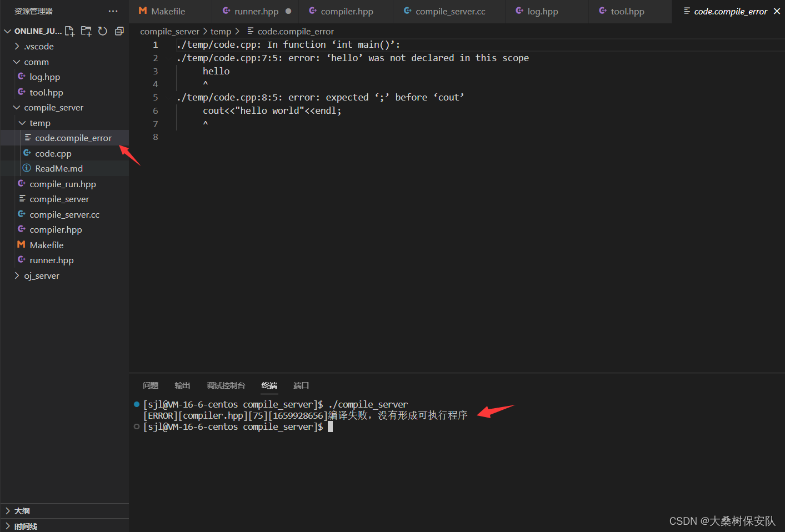Viewport: 785px width, 532px height.
Task: Click the expected ';' before 'cout' line
Action: click(320, 97)
